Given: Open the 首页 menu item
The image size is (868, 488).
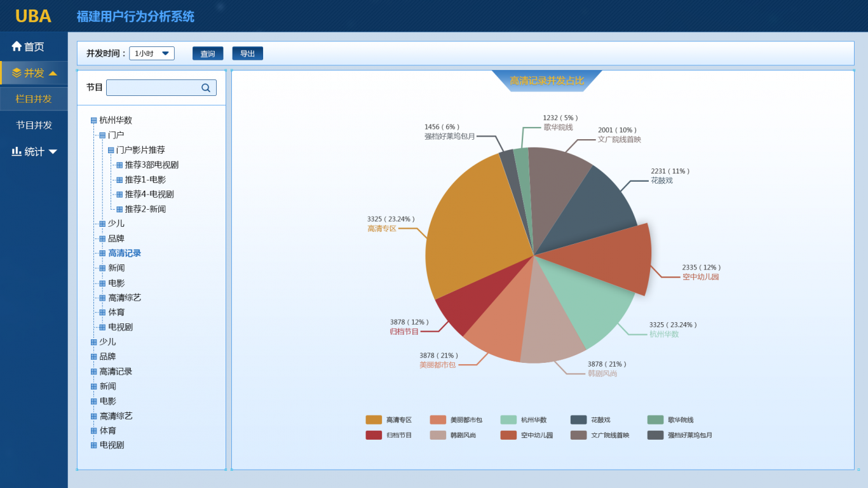Looking at the screenshot, I should coord(34,46).
